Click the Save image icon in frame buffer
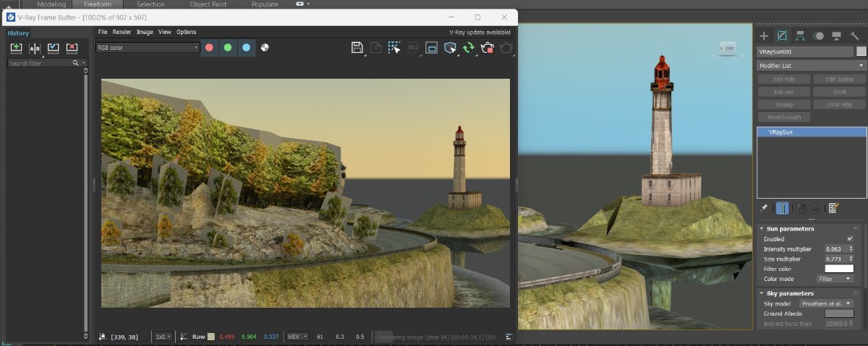868x346 pixels. [357, 48]
